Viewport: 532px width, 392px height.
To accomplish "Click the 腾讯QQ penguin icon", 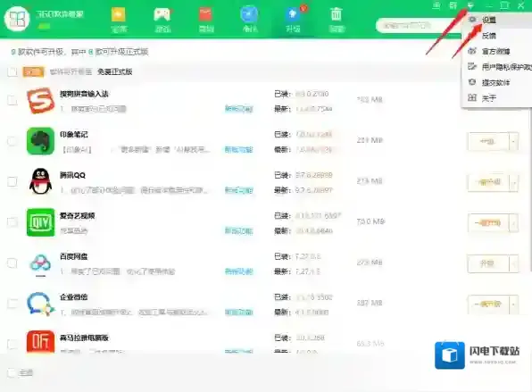I will 40,181.
